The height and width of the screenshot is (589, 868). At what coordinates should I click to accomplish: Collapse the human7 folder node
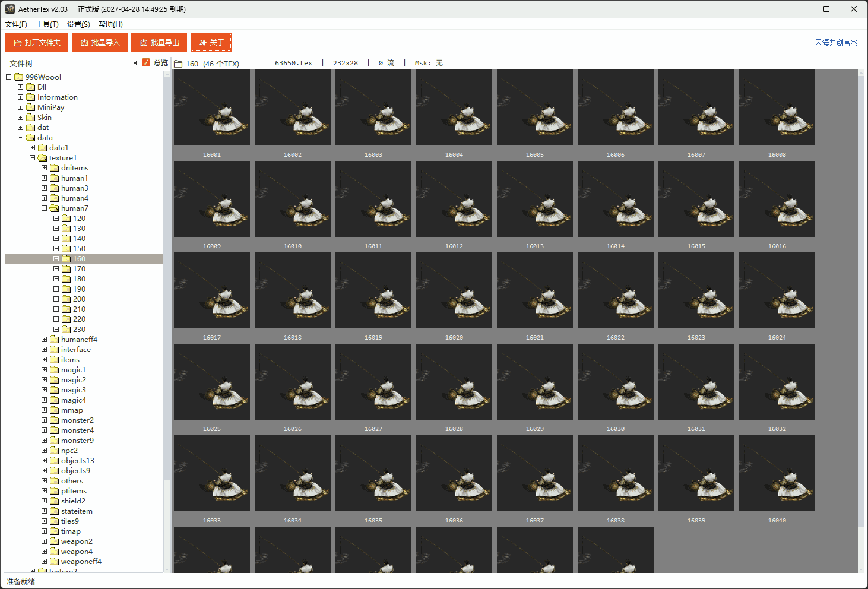[45, 208]
